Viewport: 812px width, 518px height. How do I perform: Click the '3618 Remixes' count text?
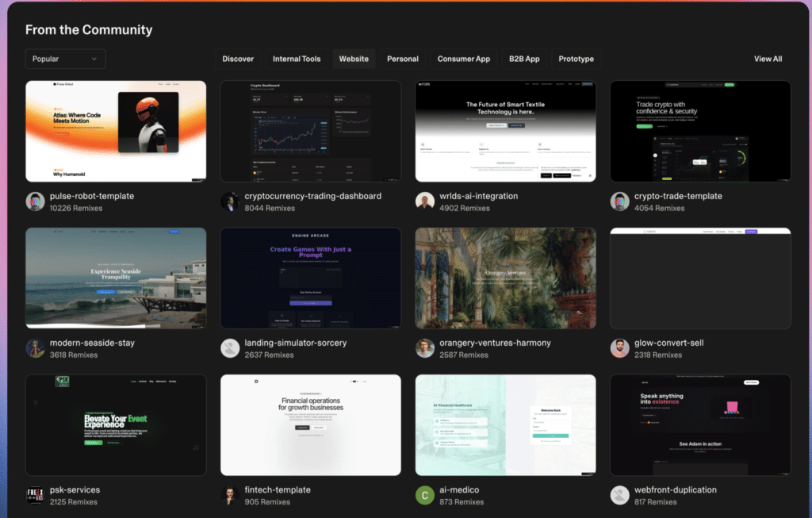(x=74, y=355)
